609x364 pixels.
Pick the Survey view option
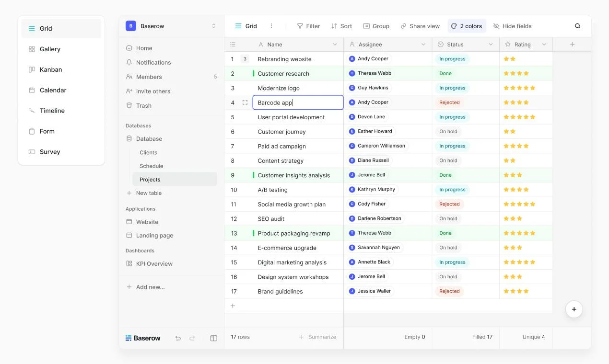click(x=61, y=152)
